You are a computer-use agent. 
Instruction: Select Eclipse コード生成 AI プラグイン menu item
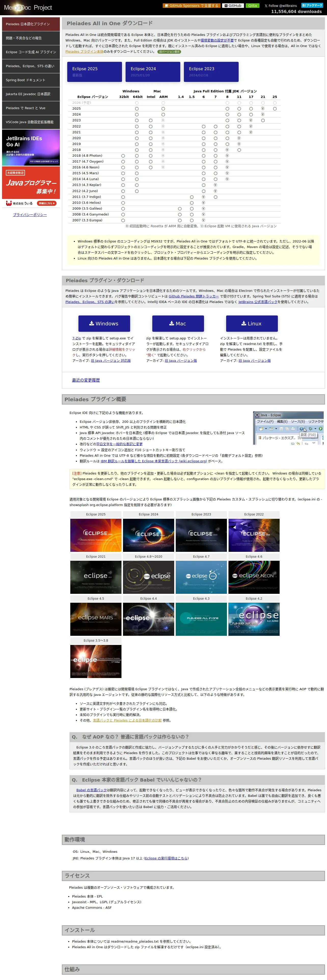click(x=31, y=52)
